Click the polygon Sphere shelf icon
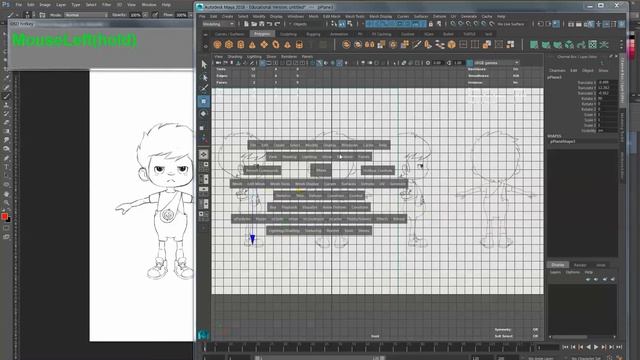 click(217, 44)
